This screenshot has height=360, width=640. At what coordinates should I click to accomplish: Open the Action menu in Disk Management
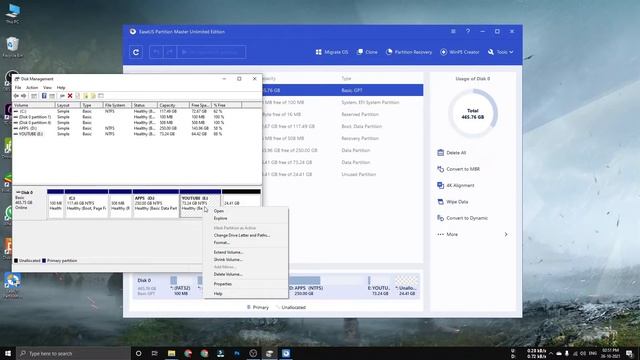(x=32, y=88)
